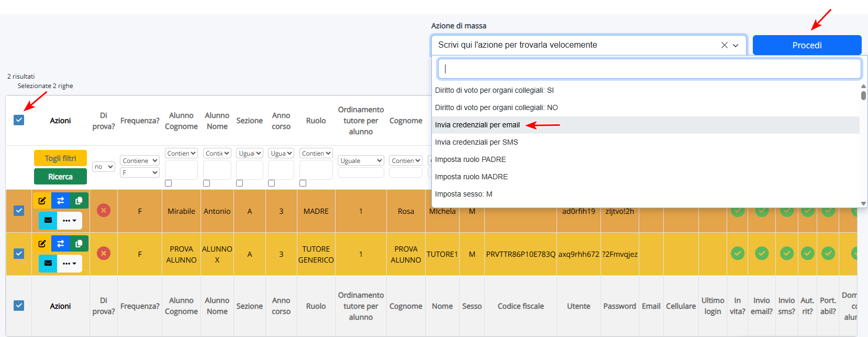The image size is (868, 337).
Task: Open the Di prova 'no' filter dropdown
Action: [104, 167]
